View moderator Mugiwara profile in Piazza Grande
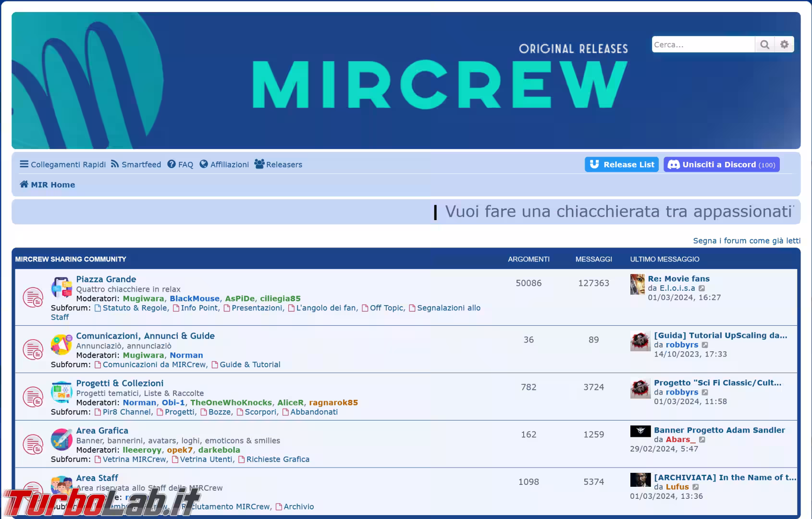The width and height of the screenshot is (812, 519). tap(143, 298)
